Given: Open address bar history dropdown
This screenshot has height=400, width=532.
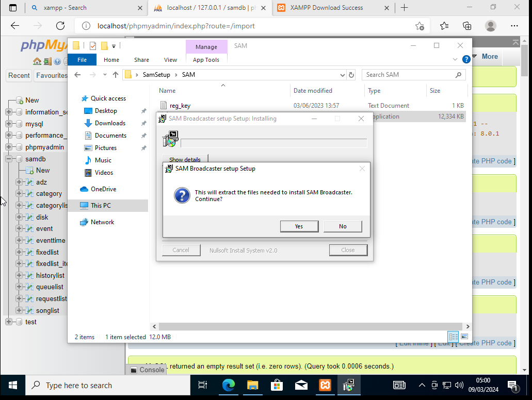Looking at the screenshot, I should 343,75.
